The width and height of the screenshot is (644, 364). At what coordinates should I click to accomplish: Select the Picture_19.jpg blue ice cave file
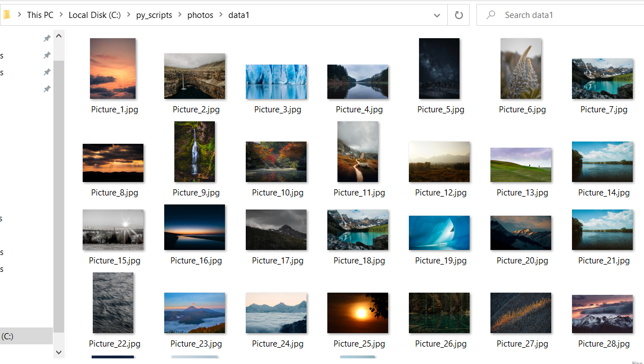[x=439, y=233]
